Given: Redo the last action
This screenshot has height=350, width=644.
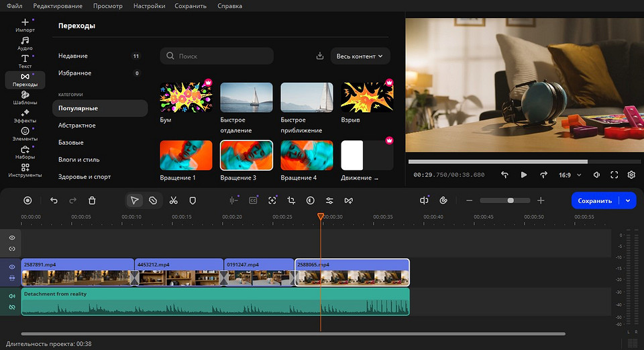Looking at the screenshot, I should 72,200.
